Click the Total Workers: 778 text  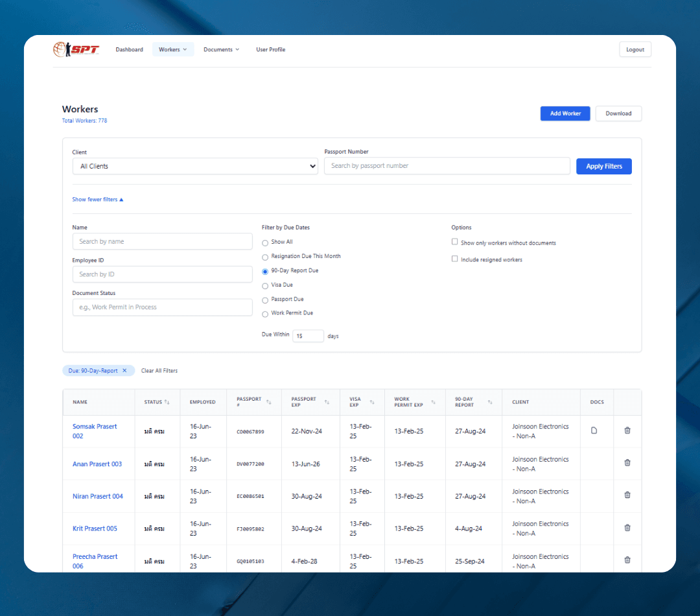84,121
